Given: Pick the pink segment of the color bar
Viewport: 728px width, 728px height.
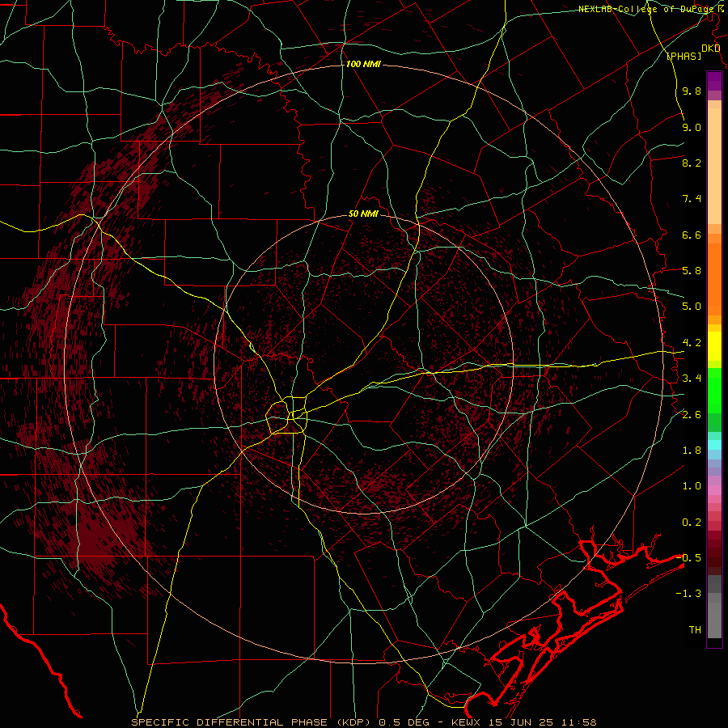Looking at the screenshot, I should coord(714,490).
